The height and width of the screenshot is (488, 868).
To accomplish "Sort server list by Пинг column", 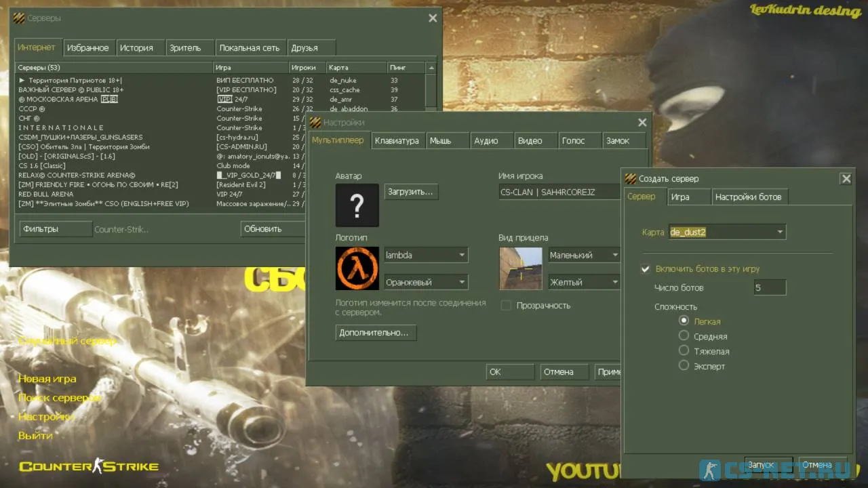I will 406,68.
